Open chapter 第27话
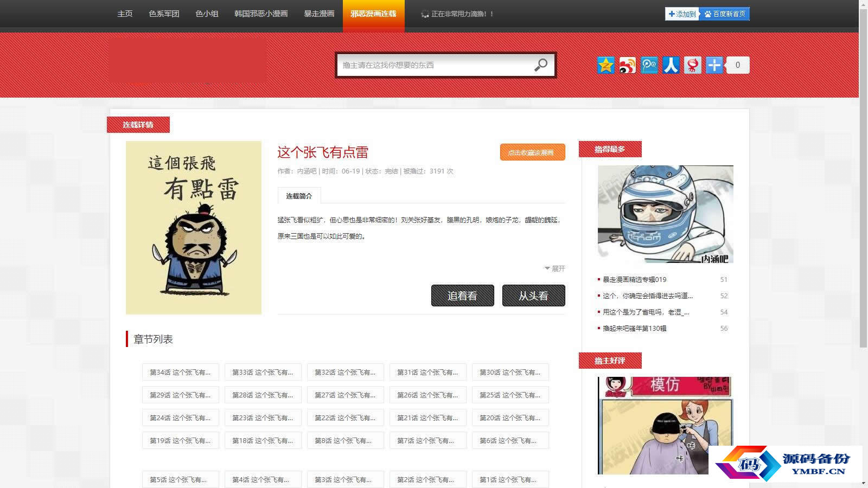The width and height of the screenshot is (868, 488). pyautogui.click(x=346, y=395)
